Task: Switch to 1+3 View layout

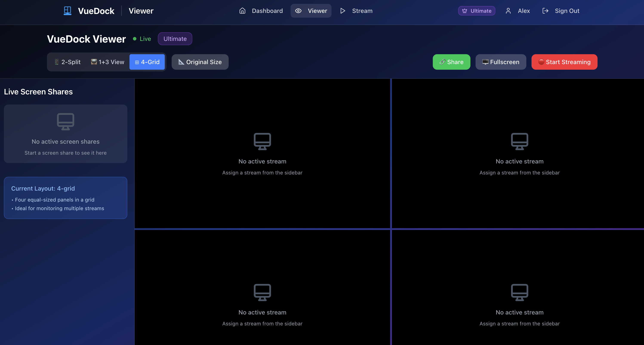Action: tap(108, 62)
